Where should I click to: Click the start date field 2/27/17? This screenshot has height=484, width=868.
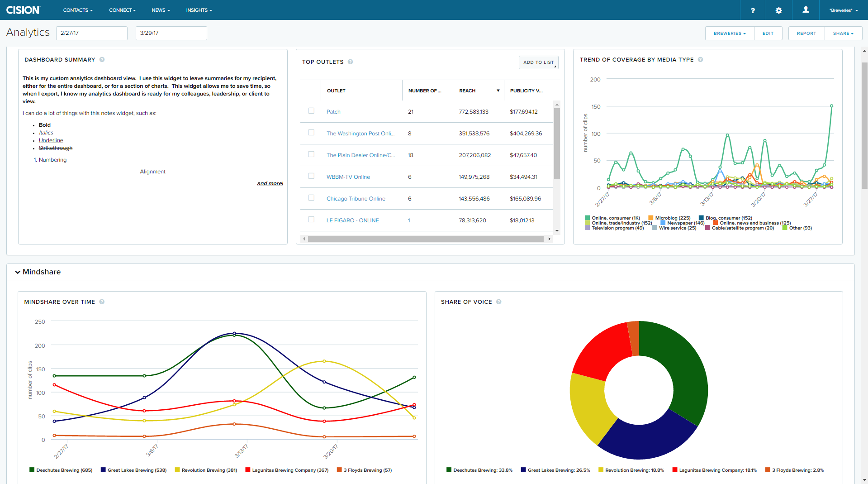tap(92, 33)
